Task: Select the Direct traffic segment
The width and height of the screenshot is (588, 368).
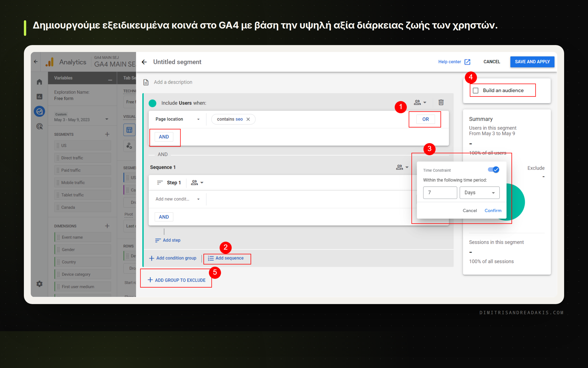Action: pos(83,158)
